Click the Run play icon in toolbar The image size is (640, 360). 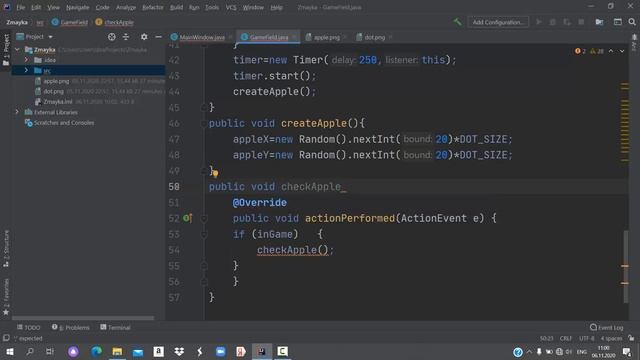[539, 22]
